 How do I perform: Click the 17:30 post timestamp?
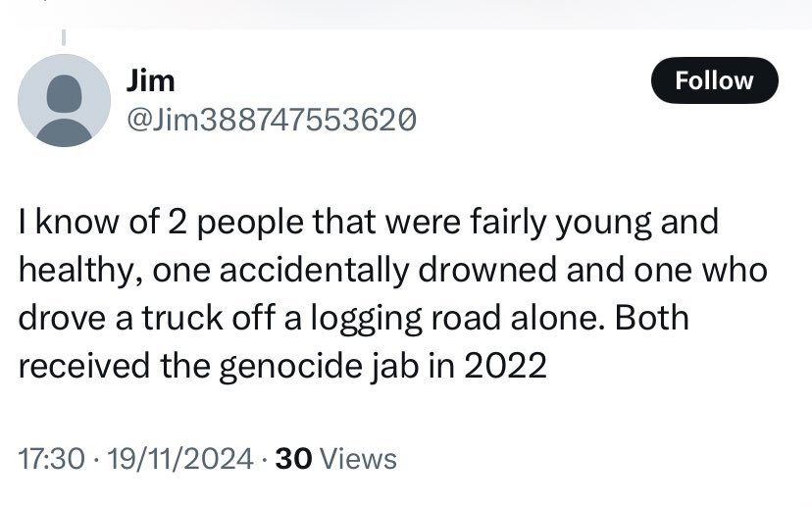(x=48, y=457)
